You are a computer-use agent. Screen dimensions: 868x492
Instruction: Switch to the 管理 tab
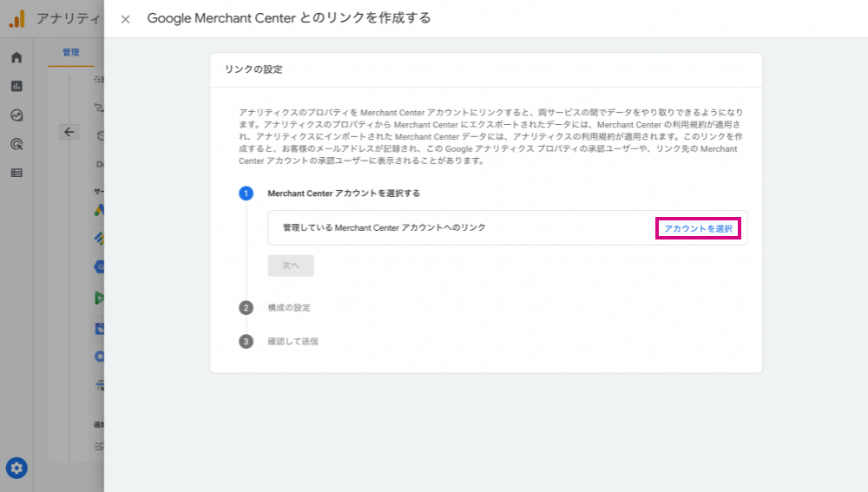click(x=71, y=53)
